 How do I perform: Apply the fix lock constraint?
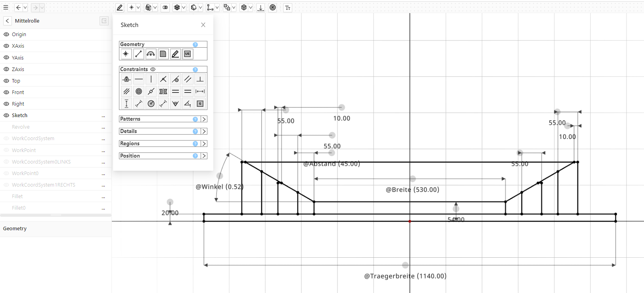pyautogui.click(x=126, y=79)
